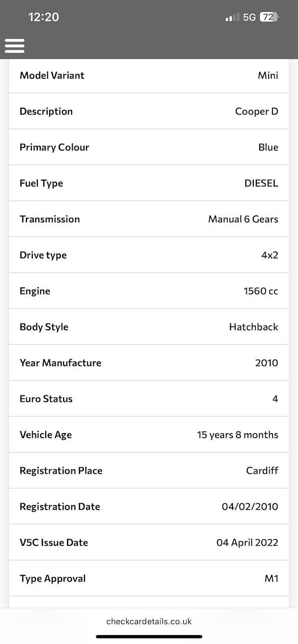Tap the Manual 6 Gears value
This screenshot has width=298, height=644.
pos(243,219)
